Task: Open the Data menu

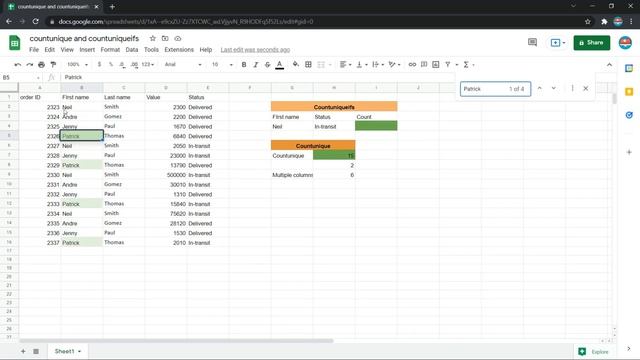Action: [131, 50]
